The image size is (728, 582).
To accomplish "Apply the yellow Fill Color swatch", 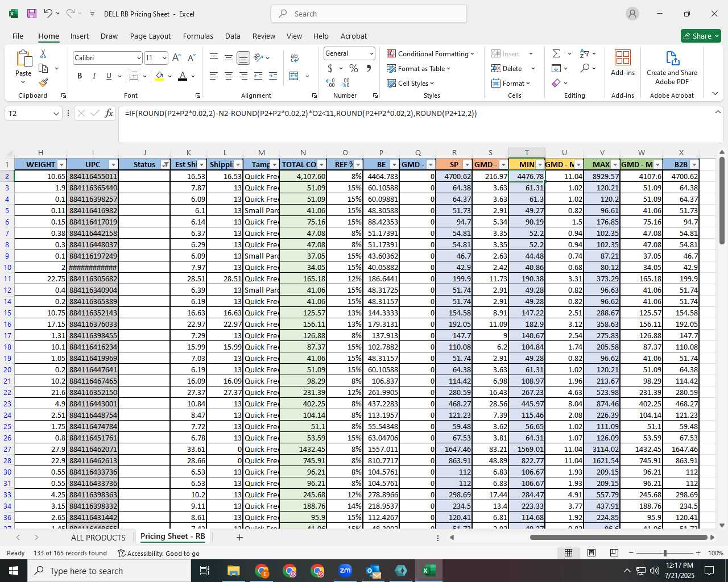I will [x=159, y=76].
